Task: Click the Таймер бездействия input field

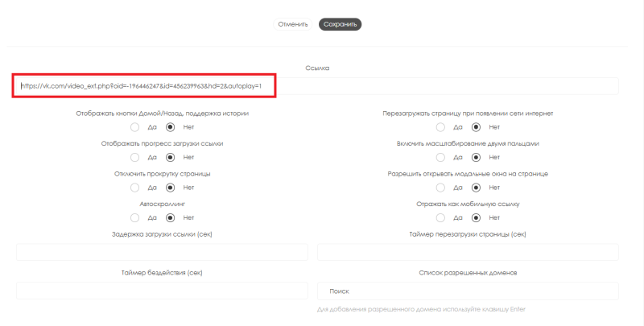Action: [162, 291]
